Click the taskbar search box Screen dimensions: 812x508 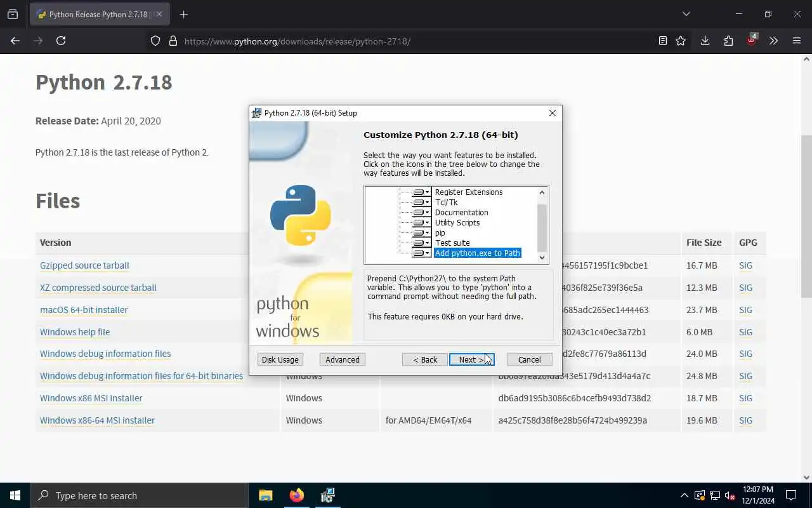pyautogui.click(x=140, y=495)
